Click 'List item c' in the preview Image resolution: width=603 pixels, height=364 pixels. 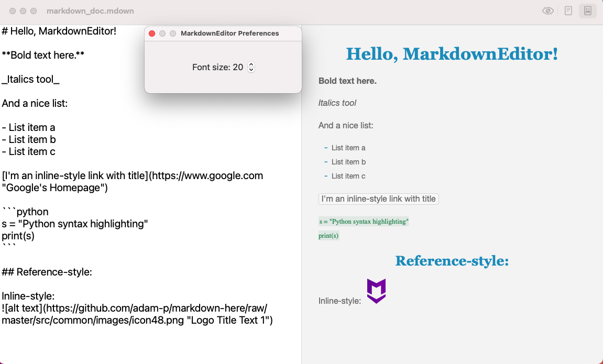coord(348,176)
